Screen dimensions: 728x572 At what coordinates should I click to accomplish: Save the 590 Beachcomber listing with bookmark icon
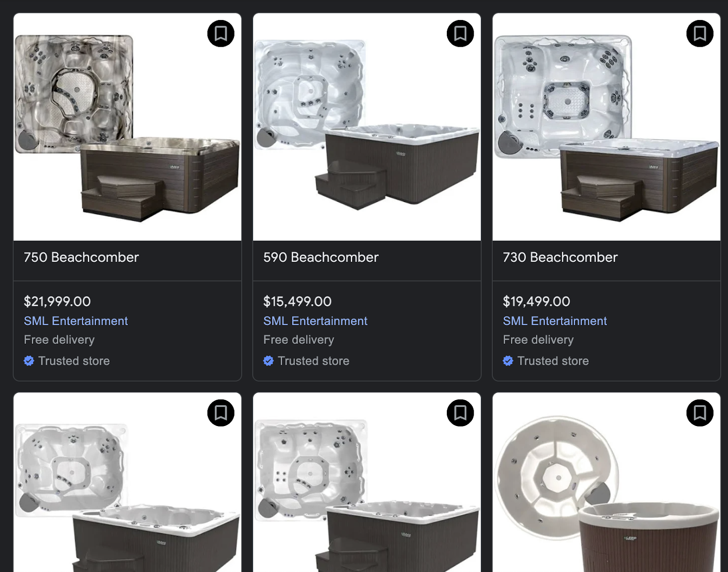coord(460,34)
